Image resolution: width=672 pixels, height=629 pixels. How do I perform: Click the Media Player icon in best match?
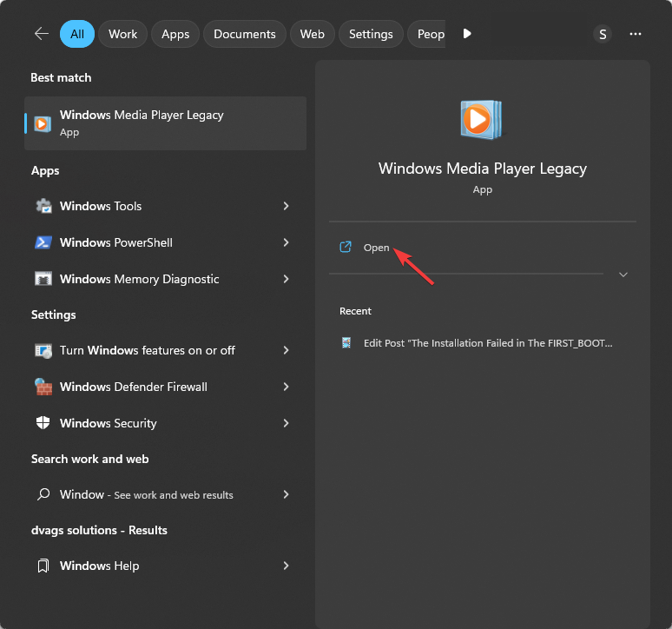(x=43, y=124)
